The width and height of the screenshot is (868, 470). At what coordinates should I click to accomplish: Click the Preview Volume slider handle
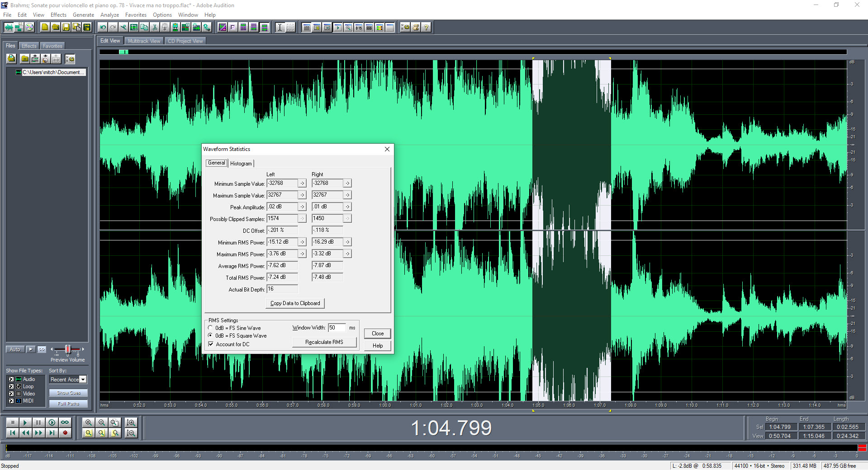(68, 349)
